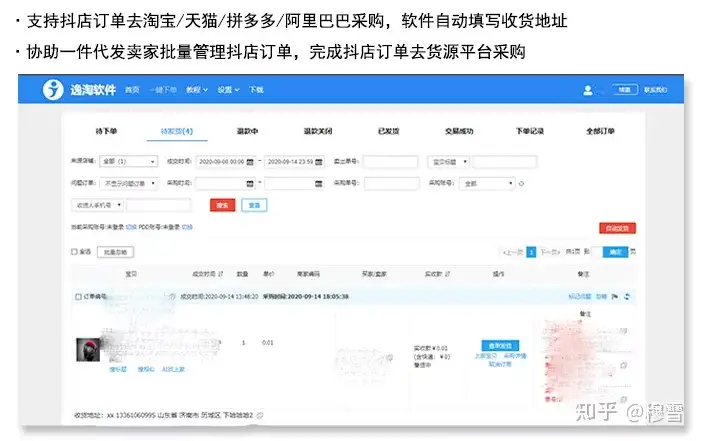This screenshot has height=441, width=702.
Task: Click the 批量忽略 button
Action: [116, 252]
